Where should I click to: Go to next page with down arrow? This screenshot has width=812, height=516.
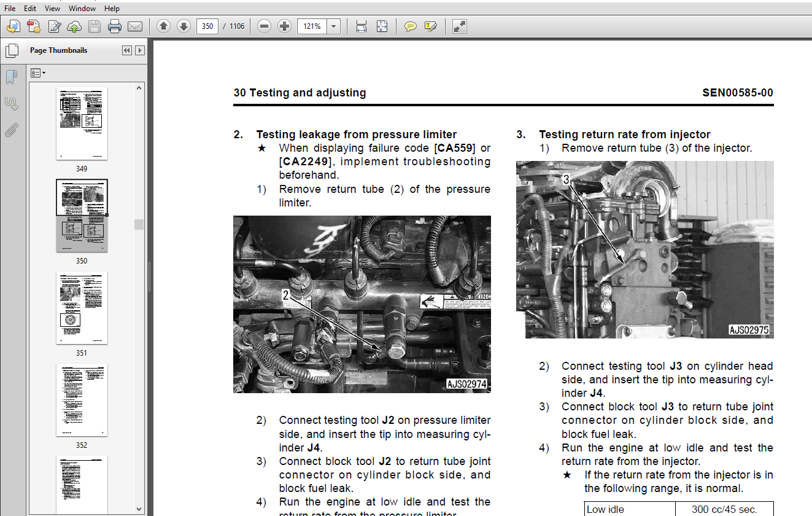184,26
